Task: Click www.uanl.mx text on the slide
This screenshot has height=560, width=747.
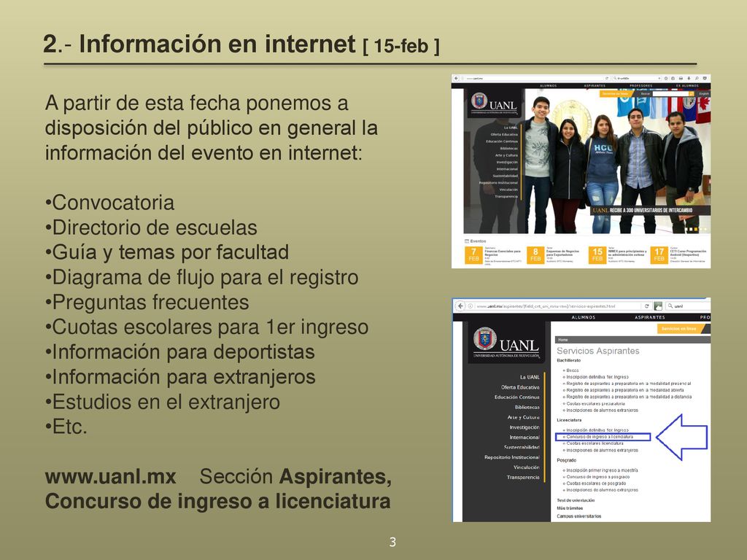Action: (x=111, y=477)
